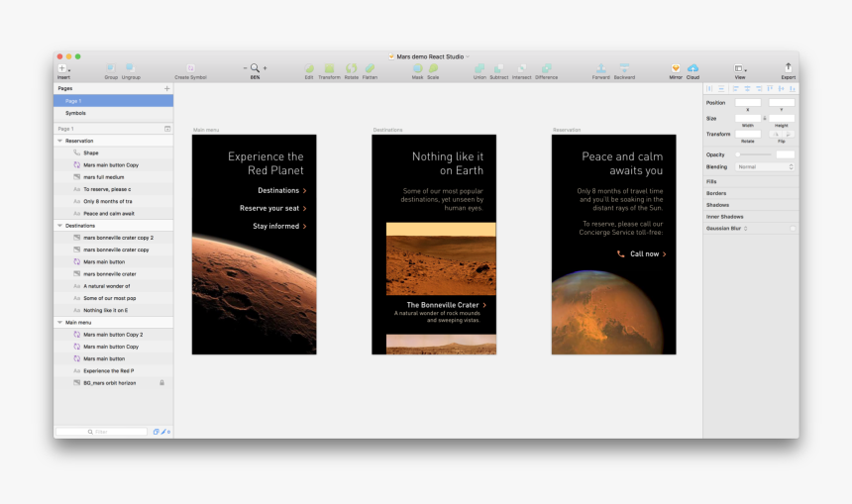The image size is (852, 504).
Task: Select the Transform tool
Action: [x=329, y=68]
